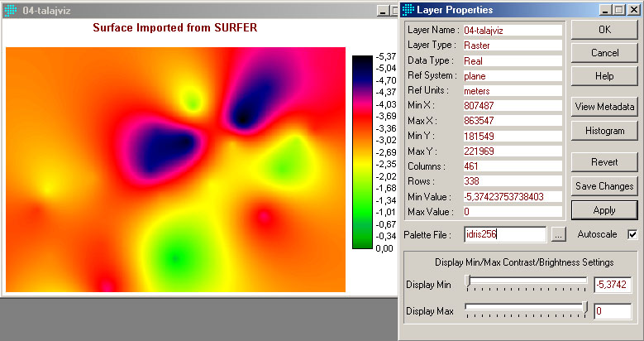
Task: Click the Cancel button
Action: coord(604,53)
